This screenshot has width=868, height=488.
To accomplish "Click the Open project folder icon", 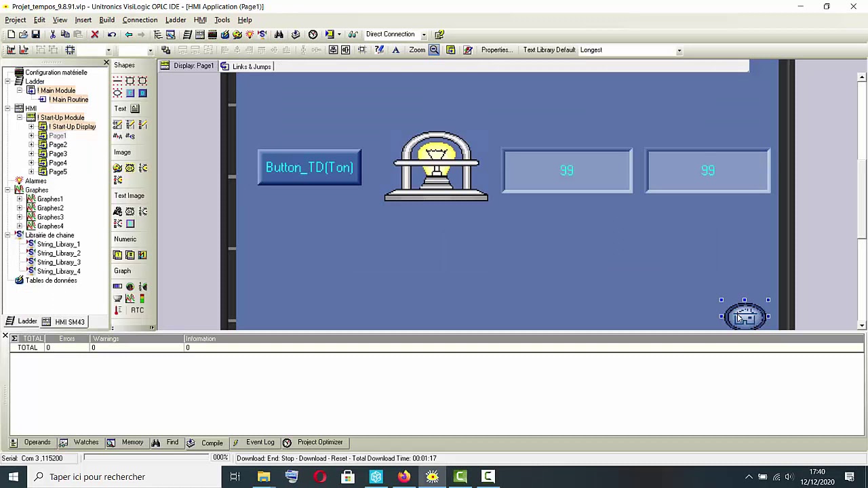I will coord(23,34).
